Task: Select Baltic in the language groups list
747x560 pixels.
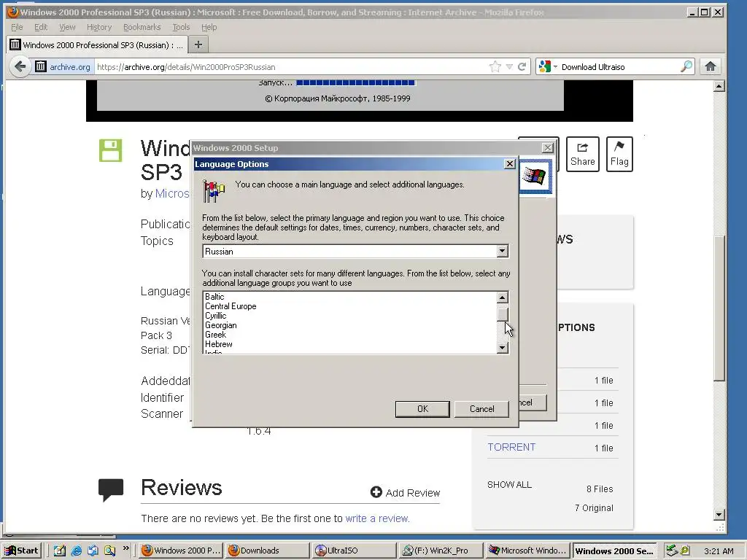Action: [214, 297]
